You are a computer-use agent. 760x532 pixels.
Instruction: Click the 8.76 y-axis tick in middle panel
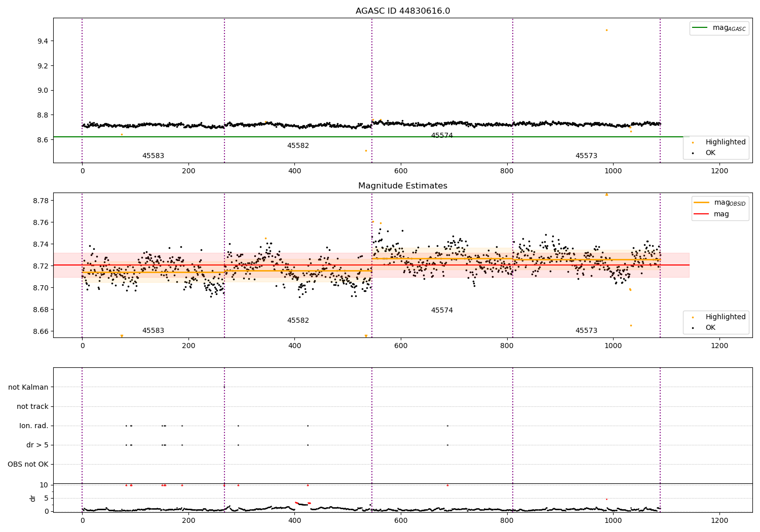tap(41, 223)
